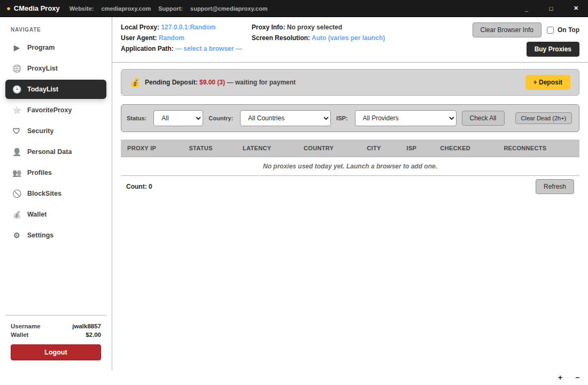Click the red Logout button
The height and width of the screenshot is (385, 588).
coord(56,352)
